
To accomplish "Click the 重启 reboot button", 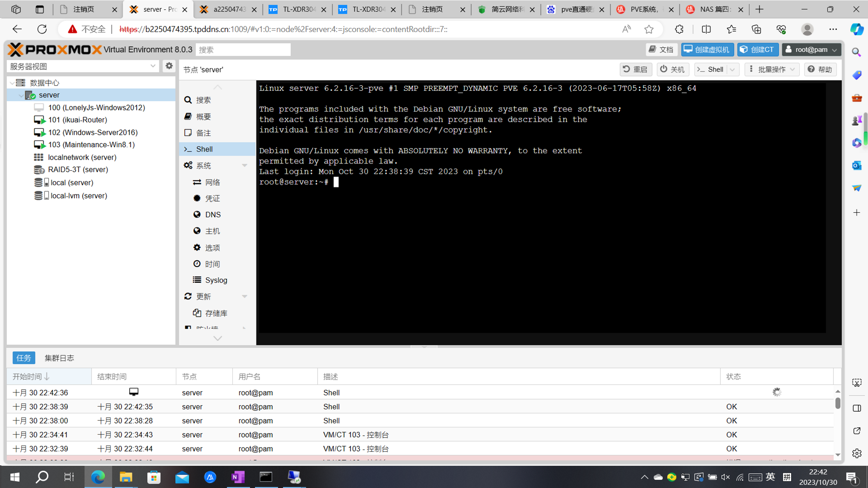I will (636, 69).
